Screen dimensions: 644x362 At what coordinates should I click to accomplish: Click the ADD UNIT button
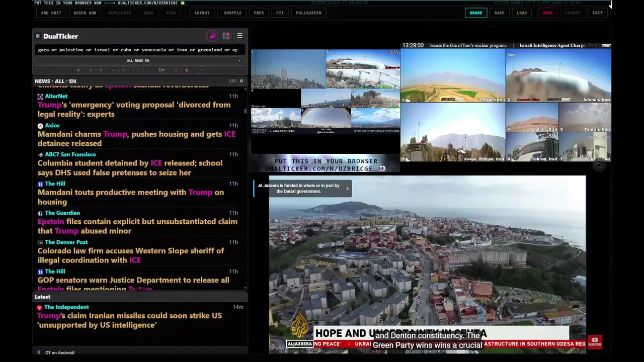tap(51, 13)
